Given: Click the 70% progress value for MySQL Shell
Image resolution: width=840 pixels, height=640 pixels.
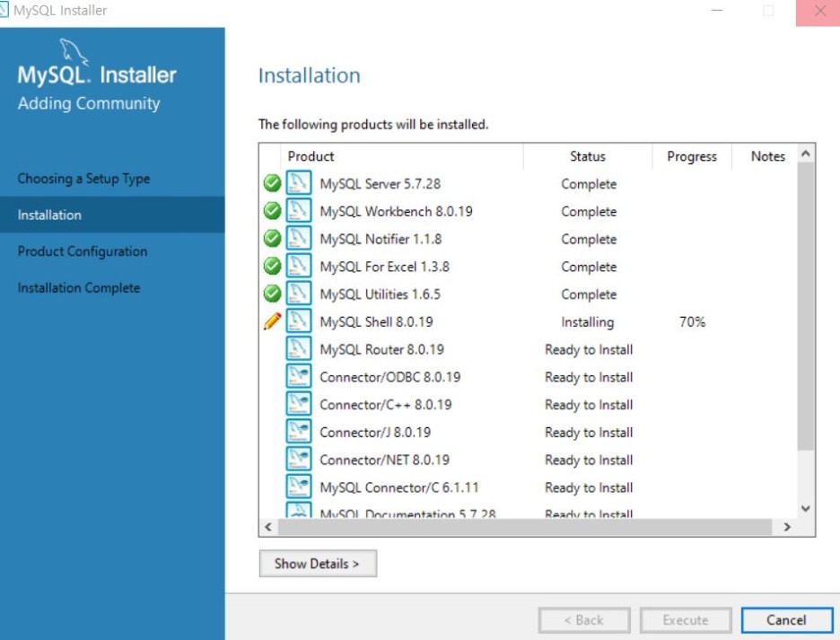Looking at the screenshot, I should [692, 321].
